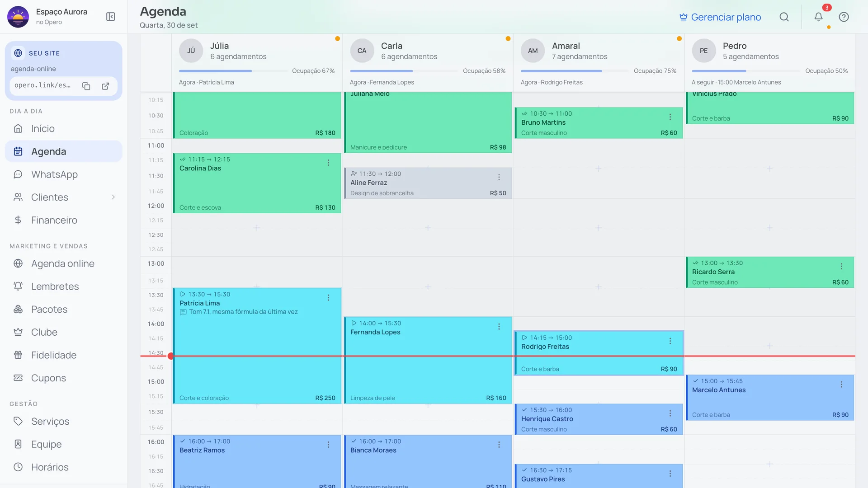868x488 pixels.
Task: Open Juliana Melo manicure appointment
Action: click(x=428, y=122)
